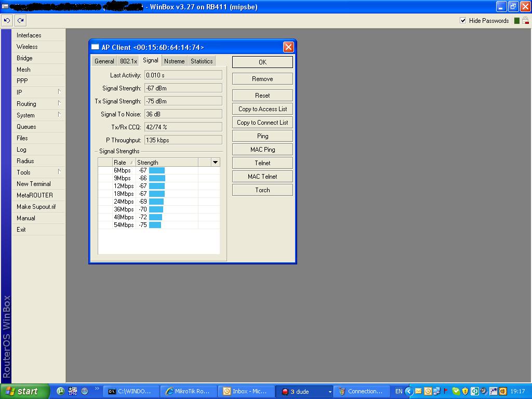Click the Strength column header
The width and height of the screenshot is (532, 399).
point(167,163)
